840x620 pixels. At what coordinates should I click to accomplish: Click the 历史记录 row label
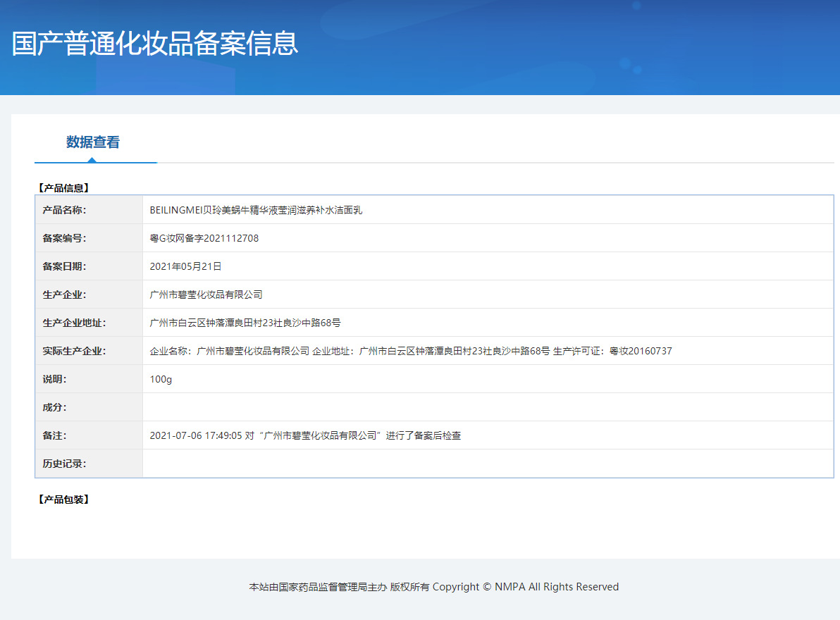tap(64, 464)
